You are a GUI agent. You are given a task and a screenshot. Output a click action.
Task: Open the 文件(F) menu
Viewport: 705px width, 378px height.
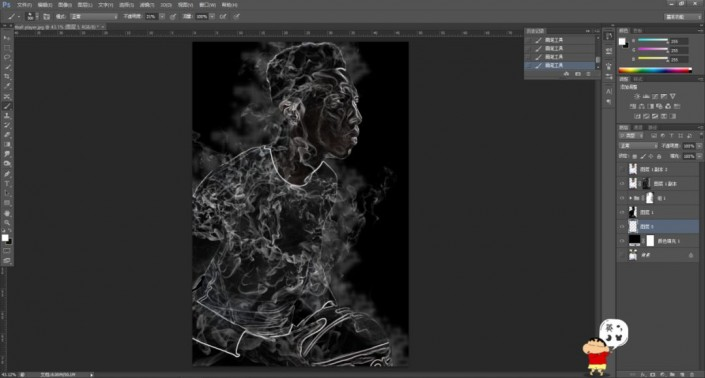(24, 5)
